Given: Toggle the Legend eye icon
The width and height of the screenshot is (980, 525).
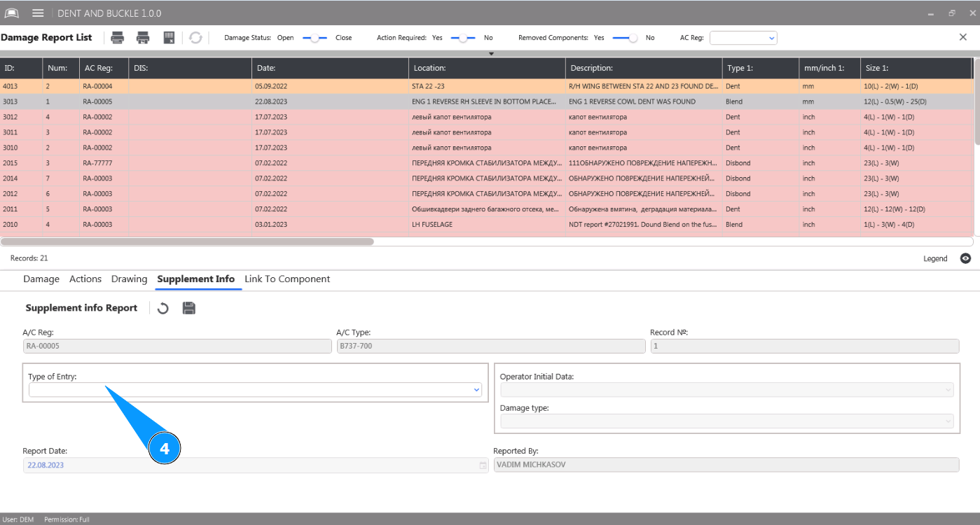Looking at the screenshot, I should click(x=965, y=259).
